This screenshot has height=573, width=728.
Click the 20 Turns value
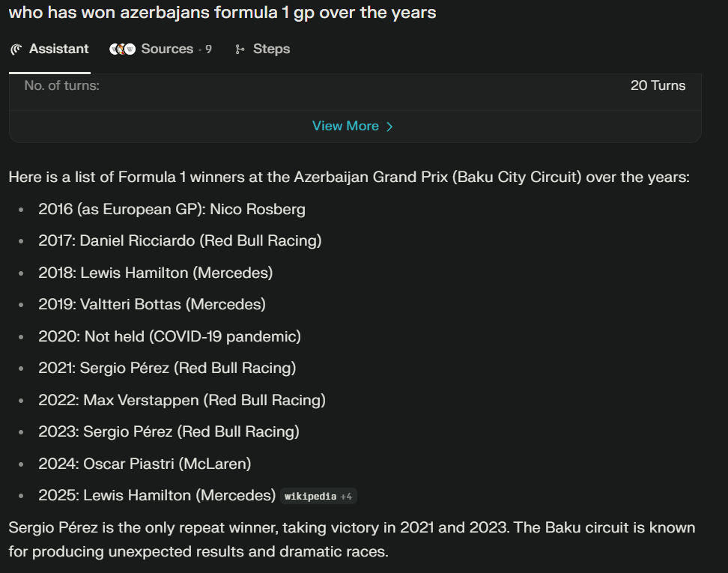click(x=658, y=85)
